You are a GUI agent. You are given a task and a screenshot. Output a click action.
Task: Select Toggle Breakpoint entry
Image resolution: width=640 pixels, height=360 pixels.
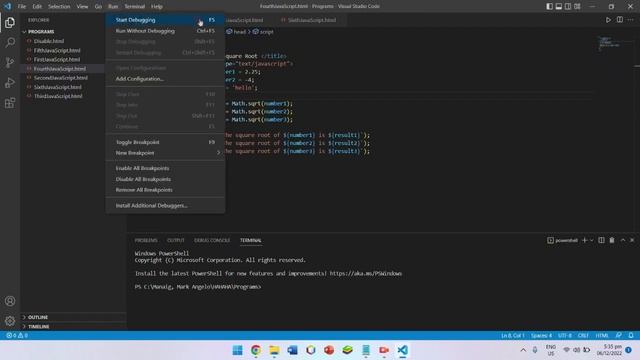pos(165,142)
